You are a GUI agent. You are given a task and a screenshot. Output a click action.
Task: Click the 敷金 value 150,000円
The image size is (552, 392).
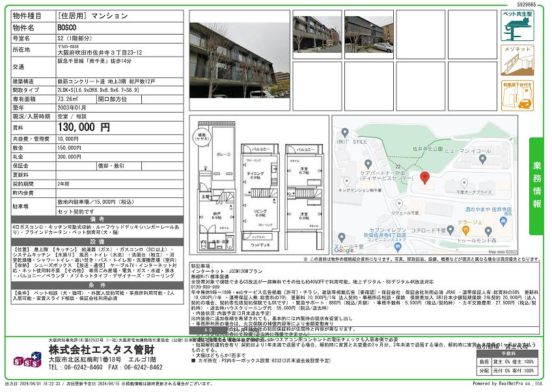coord(70,148)
